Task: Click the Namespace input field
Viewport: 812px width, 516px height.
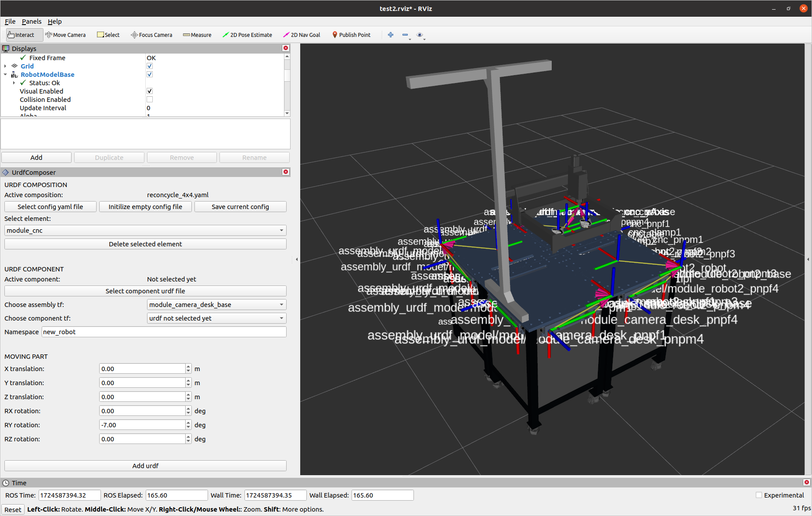Action: point(164,332)
